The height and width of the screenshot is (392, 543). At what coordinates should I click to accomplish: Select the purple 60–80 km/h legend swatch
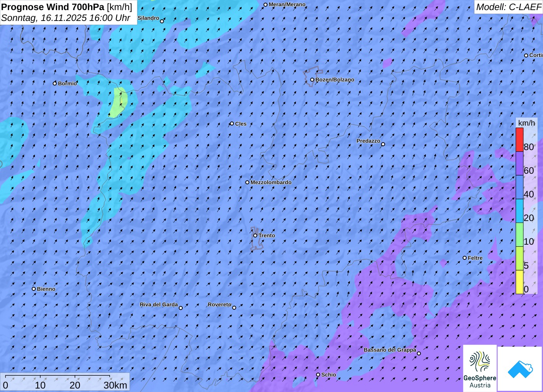pyautogui.click(x=519, y=163)
